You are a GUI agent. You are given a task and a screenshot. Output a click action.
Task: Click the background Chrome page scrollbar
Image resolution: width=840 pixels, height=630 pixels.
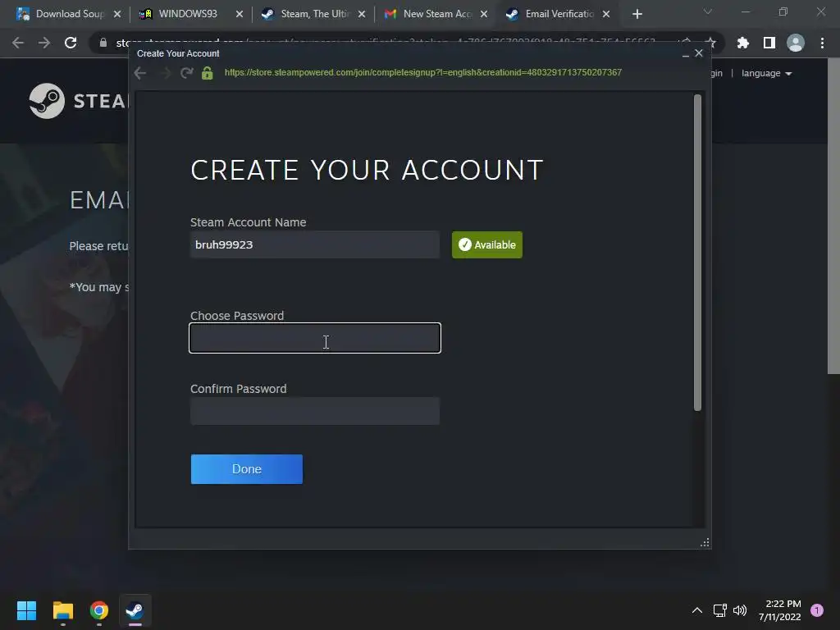click(833, 214)
